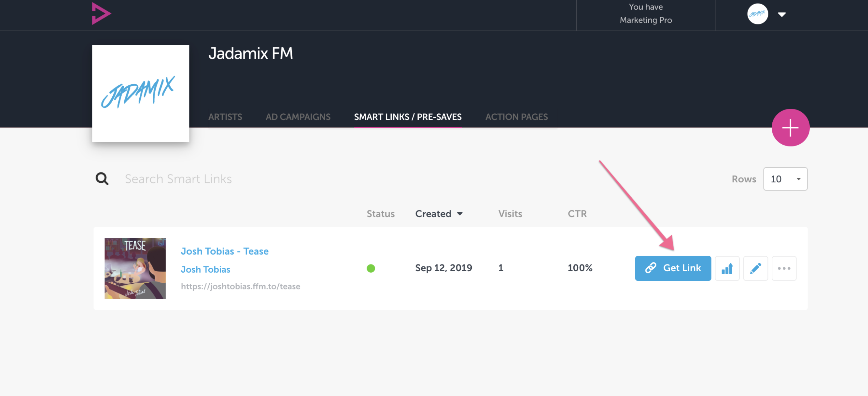
Task: Click the Status column header
Action: coord(380,214)
